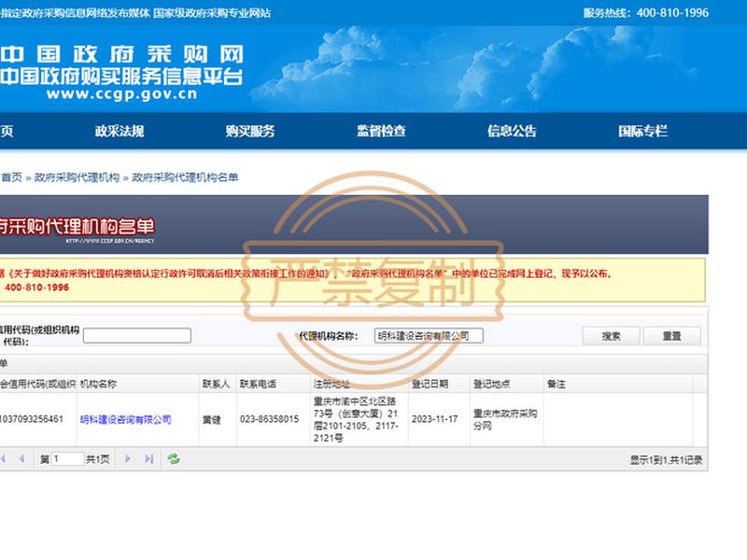The width and height of the screenshot is (747, 560).
Task: Focus the 代理机构名称 input field
Action: (x=429, y=336)
